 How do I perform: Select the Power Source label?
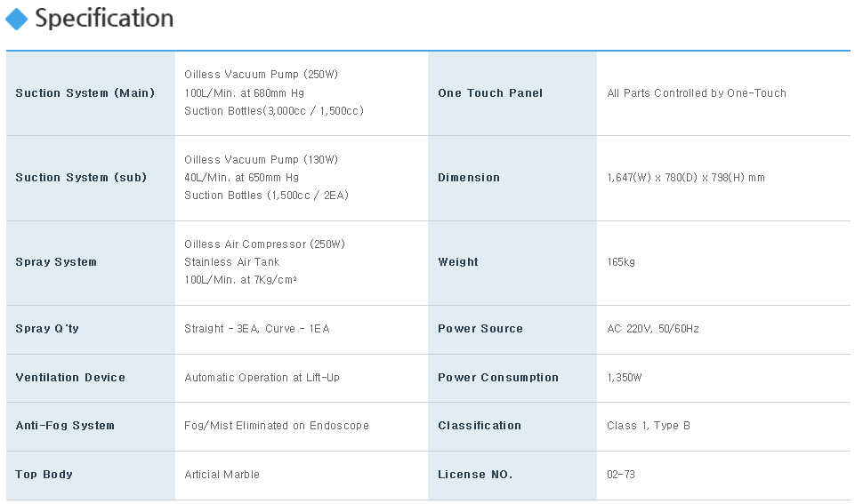tap(480, 329)
